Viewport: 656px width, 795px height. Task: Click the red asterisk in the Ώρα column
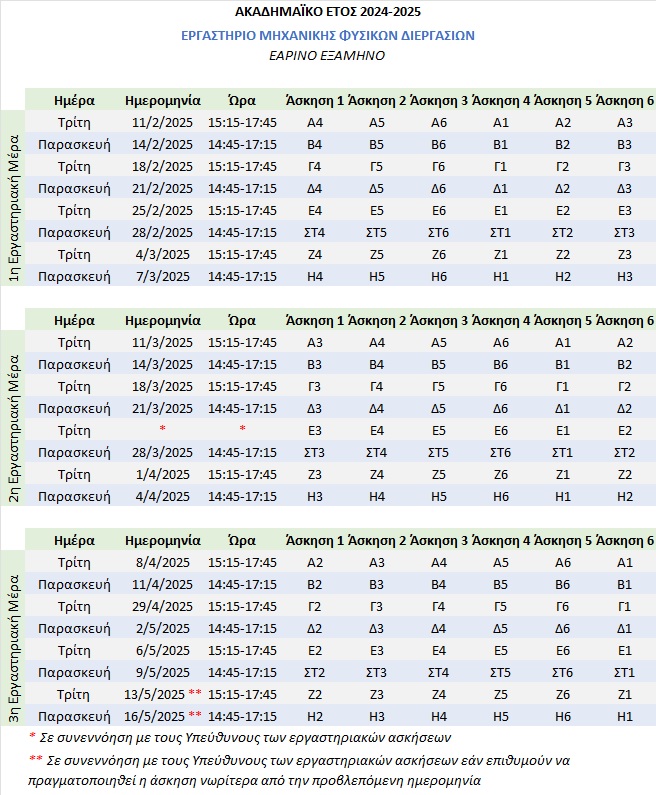pyautogui.click(x=242, y=429)
